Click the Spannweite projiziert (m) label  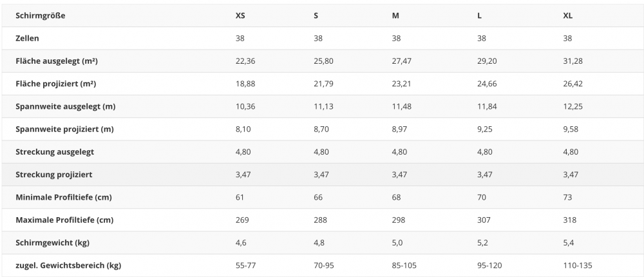click(64, 129)
